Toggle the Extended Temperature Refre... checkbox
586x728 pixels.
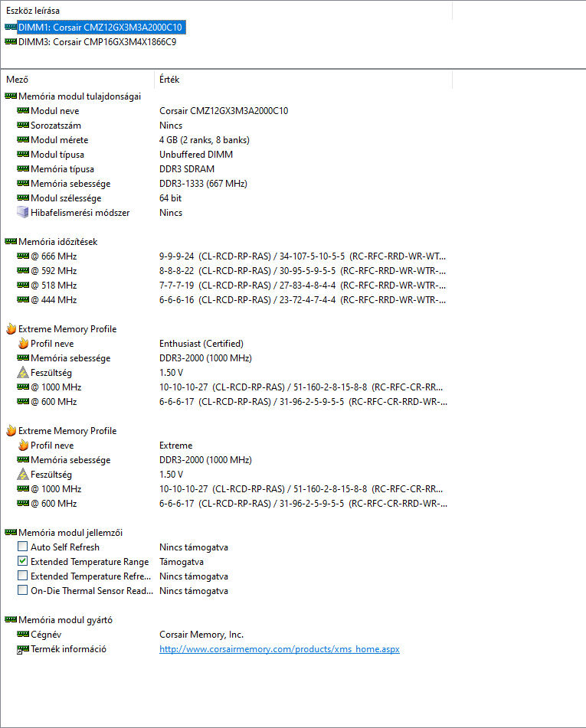[22, 576]
